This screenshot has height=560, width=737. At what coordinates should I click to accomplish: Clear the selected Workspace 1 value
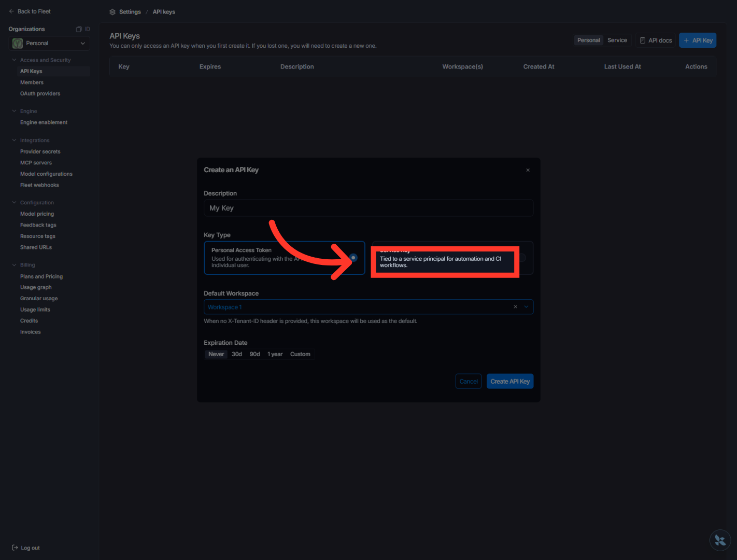(515, 307)
